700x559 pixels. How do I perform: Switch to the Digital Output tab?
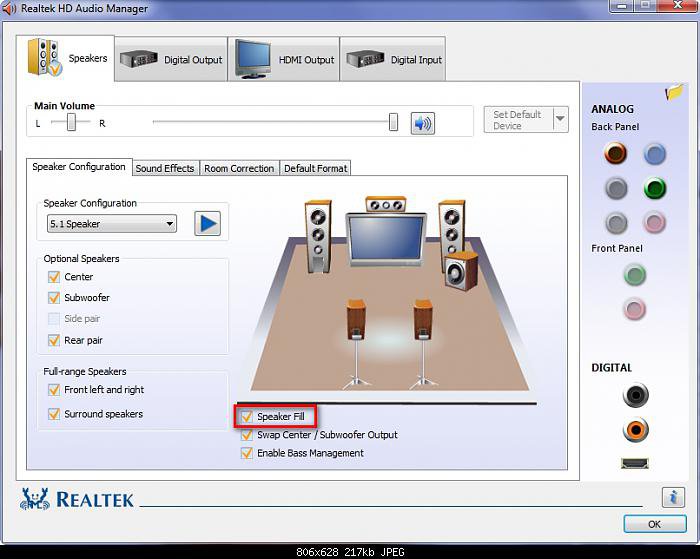(171, 59)
